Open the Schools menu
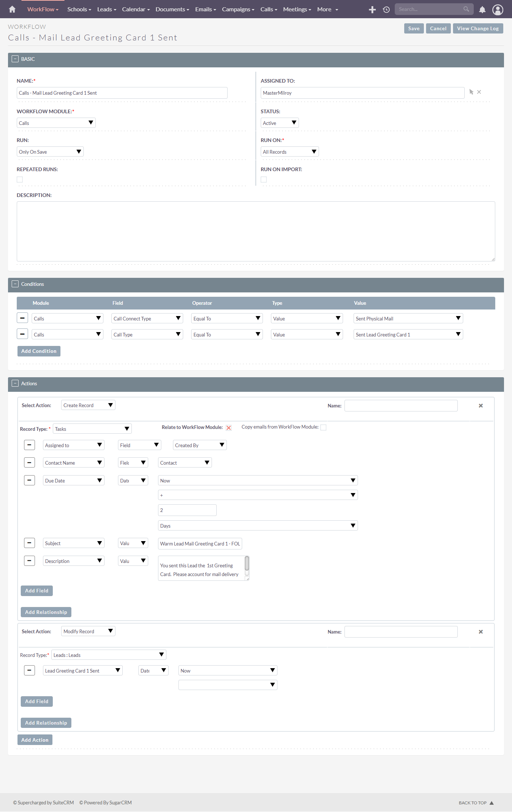This screenshot has height=812, width=512. click(79, 9)
